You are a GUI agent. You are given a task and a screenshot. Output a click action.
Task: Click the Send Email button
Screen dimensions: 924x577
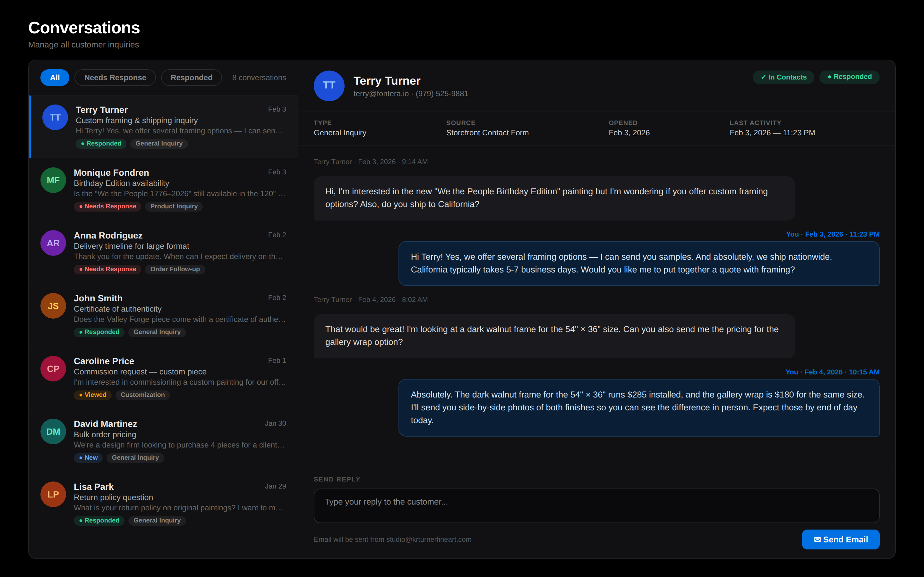(840, 539)
